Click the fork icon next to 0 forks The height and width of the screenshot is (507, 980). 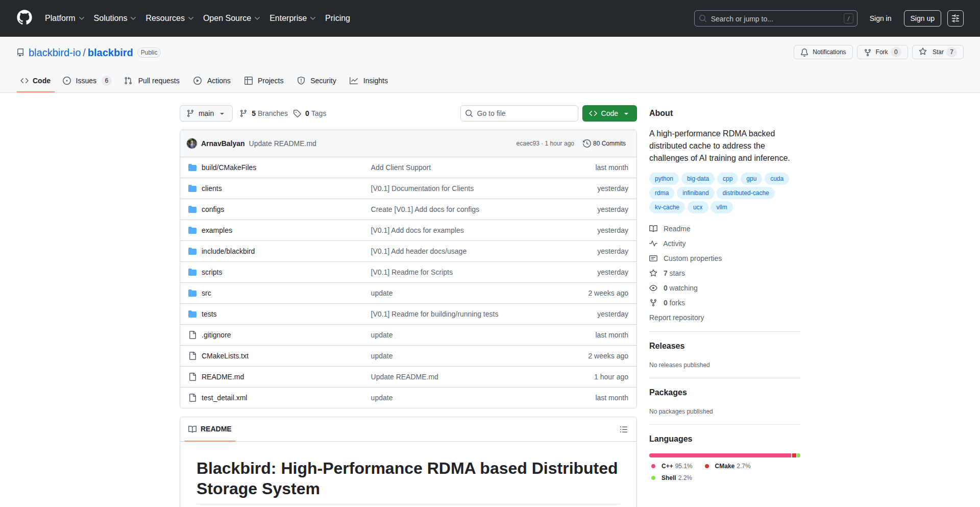653,303
